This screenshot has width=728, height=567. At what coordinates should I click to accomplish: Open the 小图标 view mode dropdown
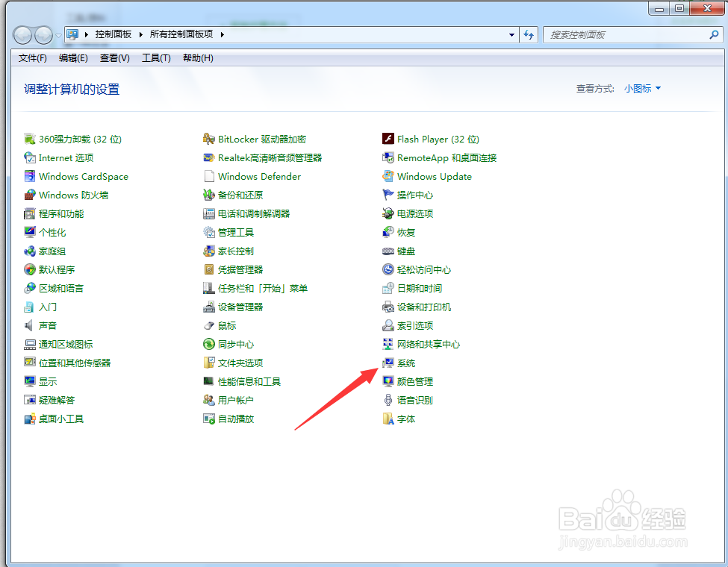click(643, 88)
